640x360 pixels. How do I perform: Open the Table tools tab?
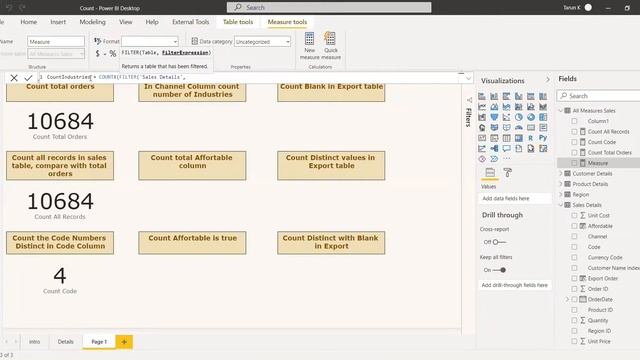pyautogui.click(x=238, y=22)
